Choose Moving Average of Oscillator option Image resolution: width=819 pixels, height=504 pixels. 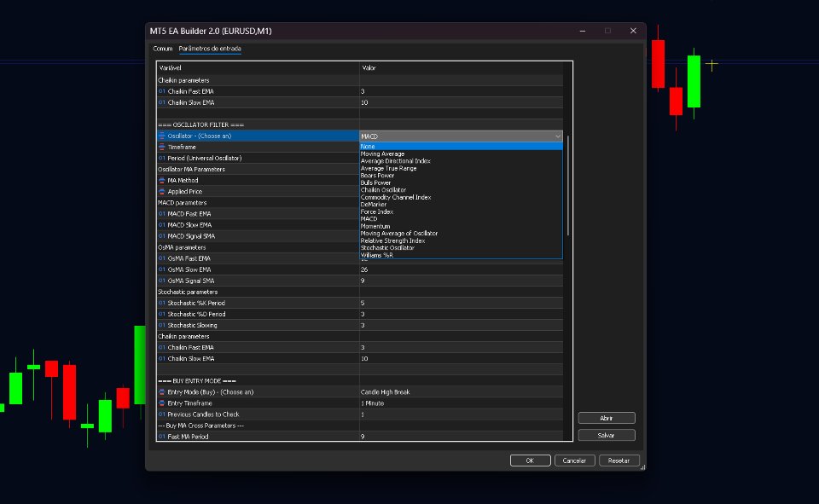click(461, 234)
